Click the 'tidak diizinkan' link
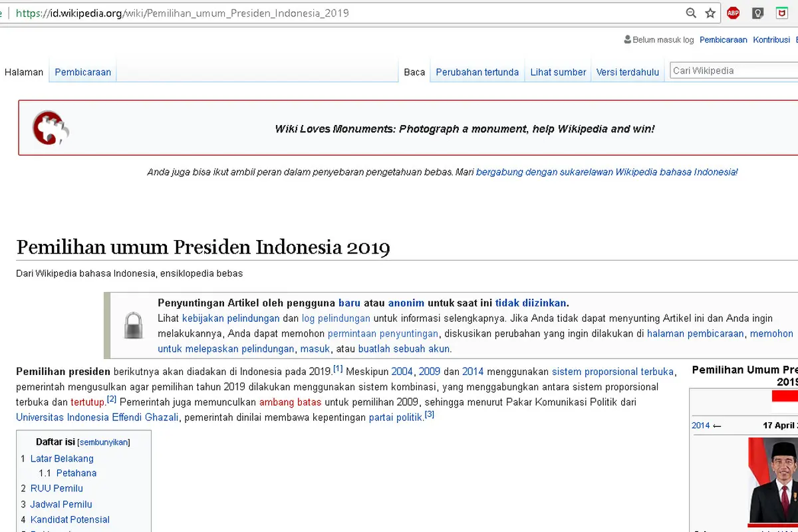This screenshot has height=532, width=798. [531, 303]
